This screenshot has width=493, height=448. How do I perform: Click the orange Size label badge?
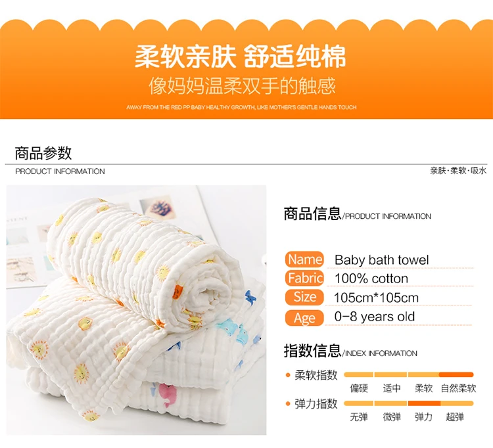coord(304,297)
